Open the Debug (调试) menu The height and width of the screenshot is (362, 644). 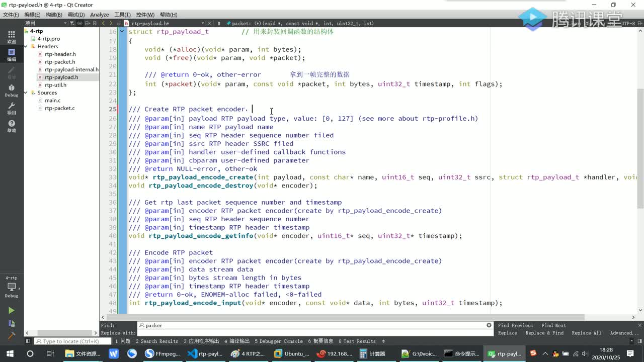pos(76,15)
